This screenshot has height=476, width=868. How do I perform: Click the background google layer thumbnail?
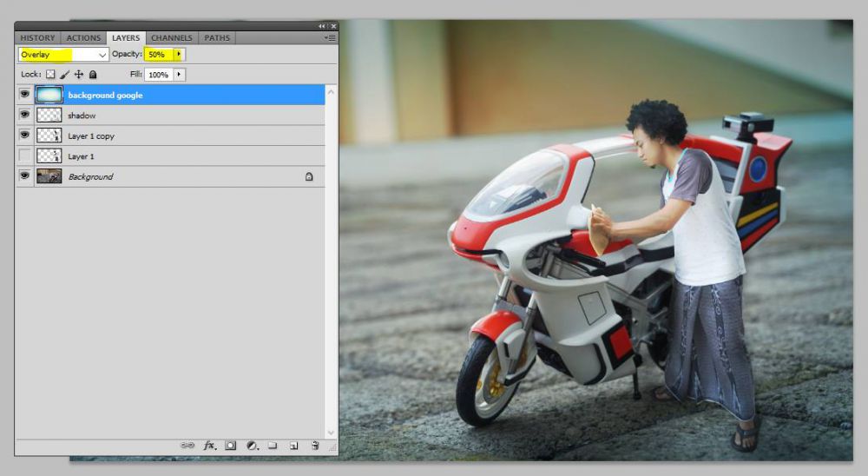(x=49, y=95)
